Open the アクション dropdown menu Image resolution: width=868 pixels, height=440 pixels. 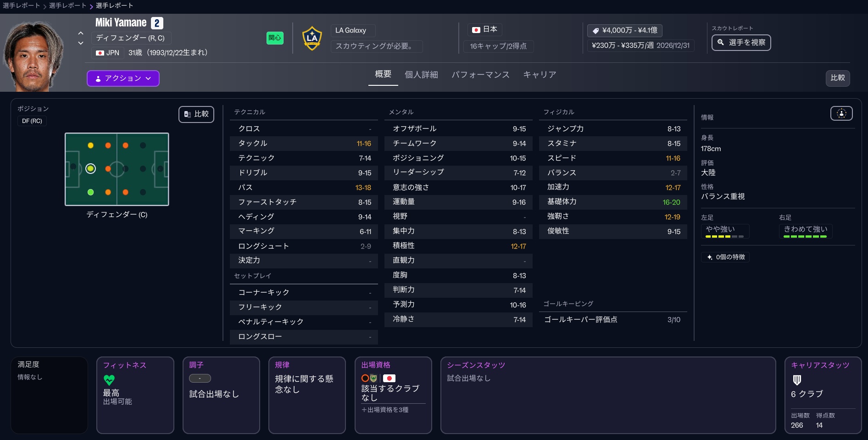(123, 78)
